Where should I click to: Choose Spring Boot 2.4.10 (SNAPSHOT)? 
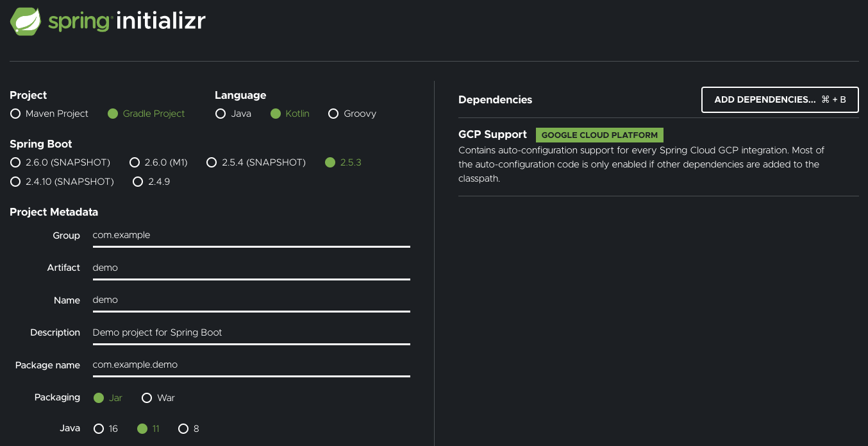[x=62, y=182]
